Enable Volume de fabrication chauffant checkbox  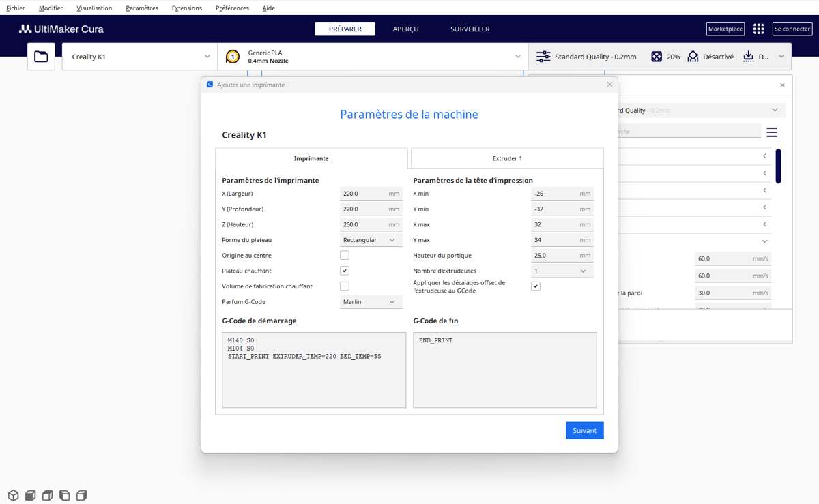point(345,286)
